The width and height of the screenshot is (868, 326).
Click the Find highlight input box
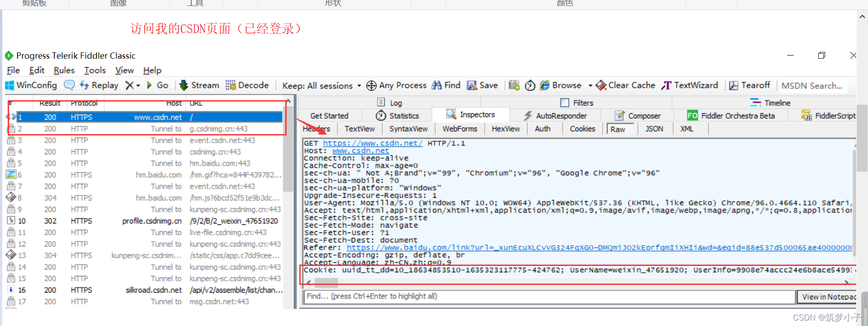549,297
